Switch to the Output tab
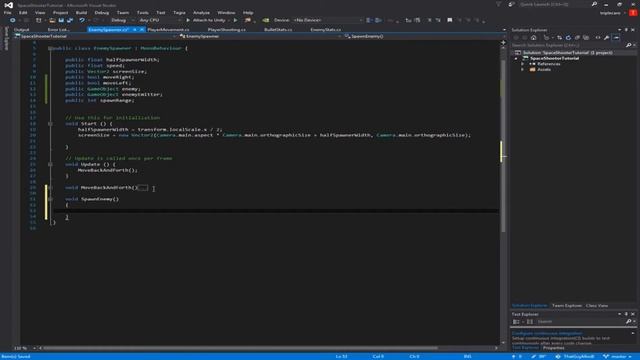The width and height of the screenshot is (640, 360). (22, 29)
